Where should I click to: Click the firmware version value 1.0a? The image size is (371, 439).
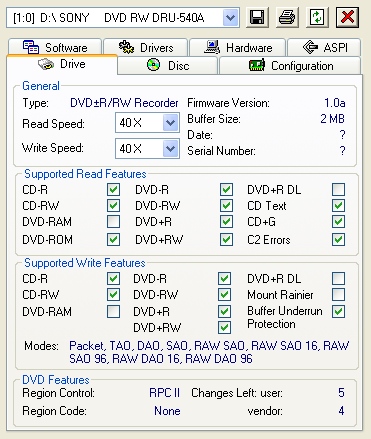335,103
